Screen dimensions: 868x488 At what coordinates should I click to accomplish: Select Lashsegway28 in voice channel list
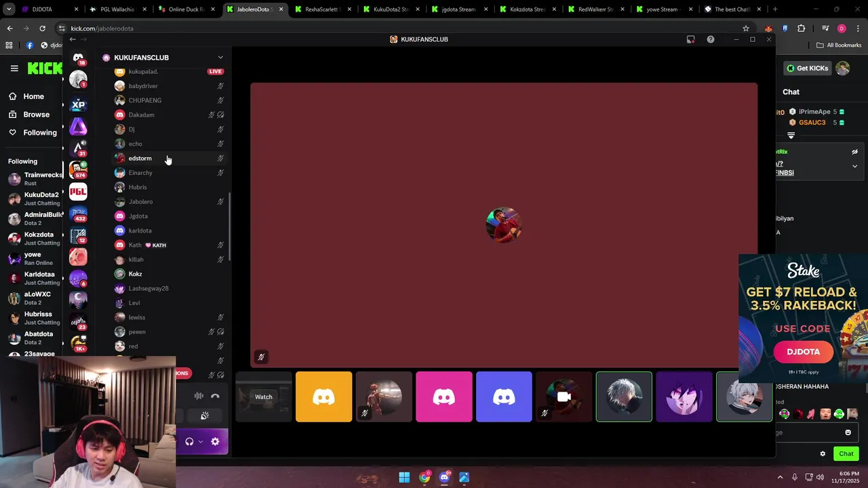coord(170,288)
